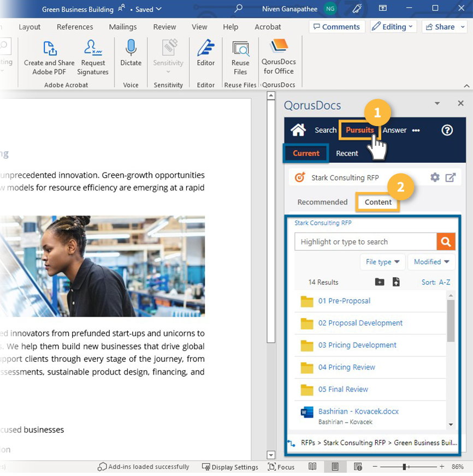Open the File type filter dropdown

tap(382, 261)
